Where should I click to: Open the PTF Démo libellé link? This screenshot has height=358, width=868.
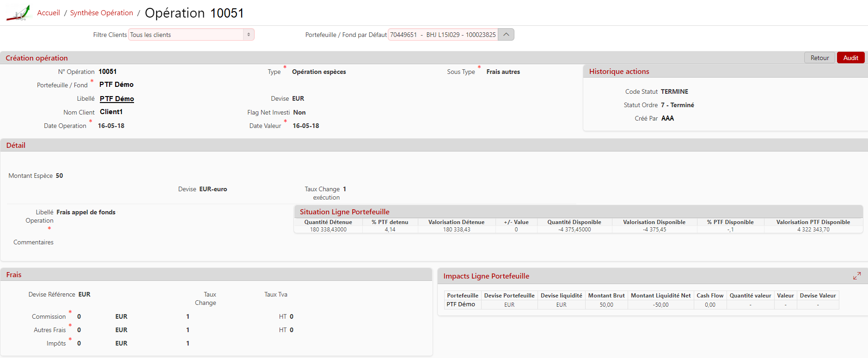click(x=116, y=99)
